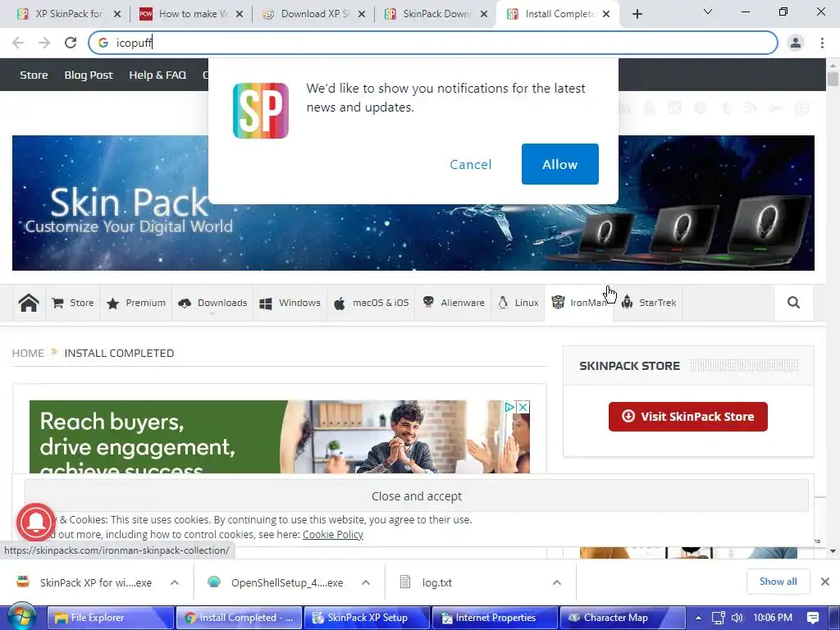Screen dimensions: 840x630
Task: Switch to Internet Properties taskbar button
Action: 495,618
